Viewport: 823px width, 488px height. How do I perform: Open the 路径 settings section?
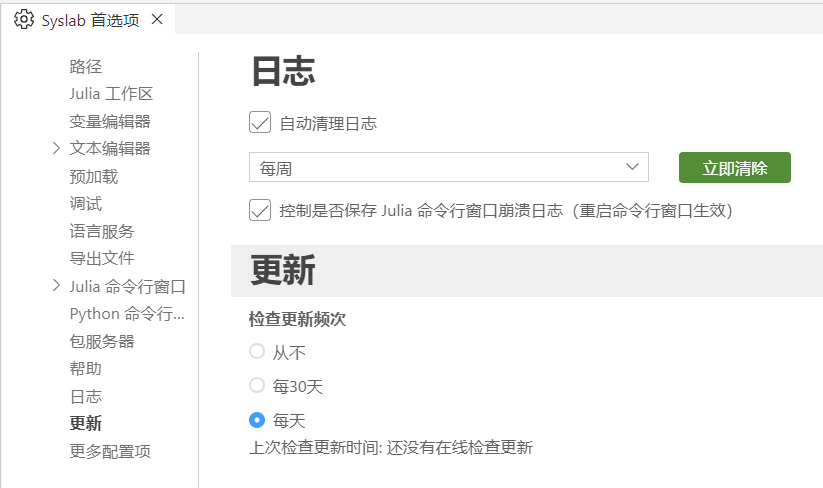(86, 67)
